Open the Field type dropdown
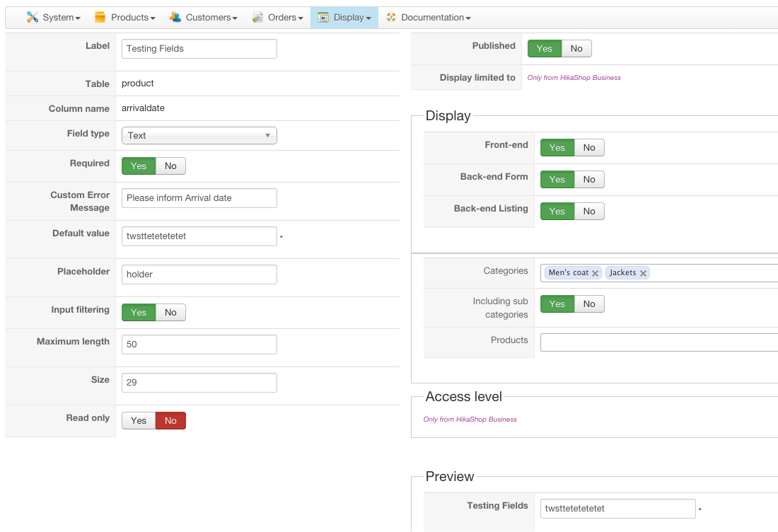The width and height of the screenshot is (778, 532). point(199,135)
